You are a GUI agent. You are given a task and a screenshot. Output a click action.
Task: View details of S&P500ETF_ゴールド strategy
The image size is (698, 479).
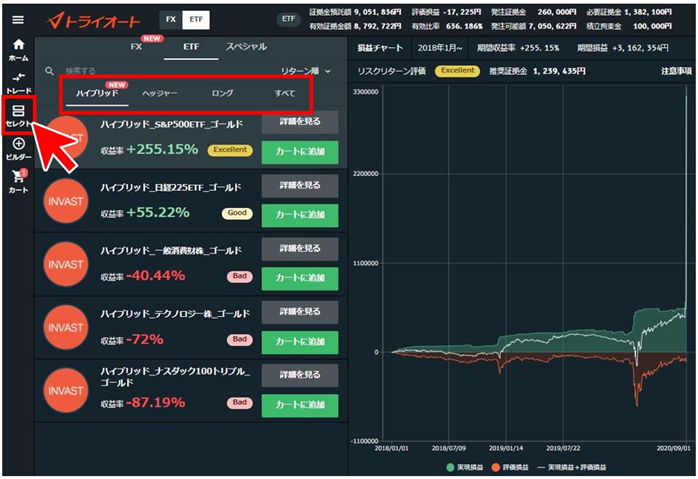pos(300,122)
